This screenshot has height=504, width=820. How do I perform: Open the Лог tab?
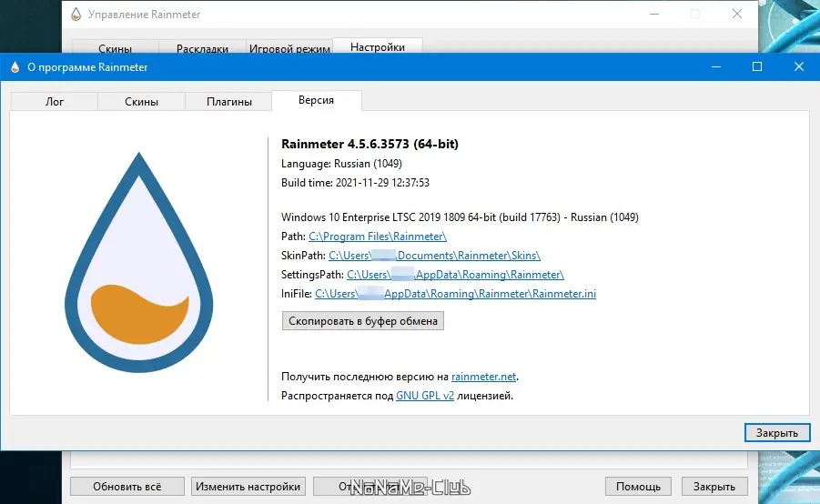coord(55,101)
